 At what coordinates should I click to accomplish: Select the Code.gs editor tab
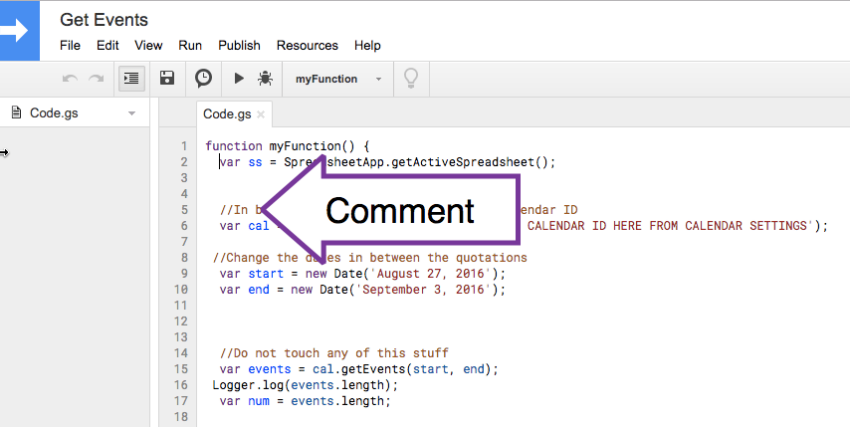(x=227, y=114)
